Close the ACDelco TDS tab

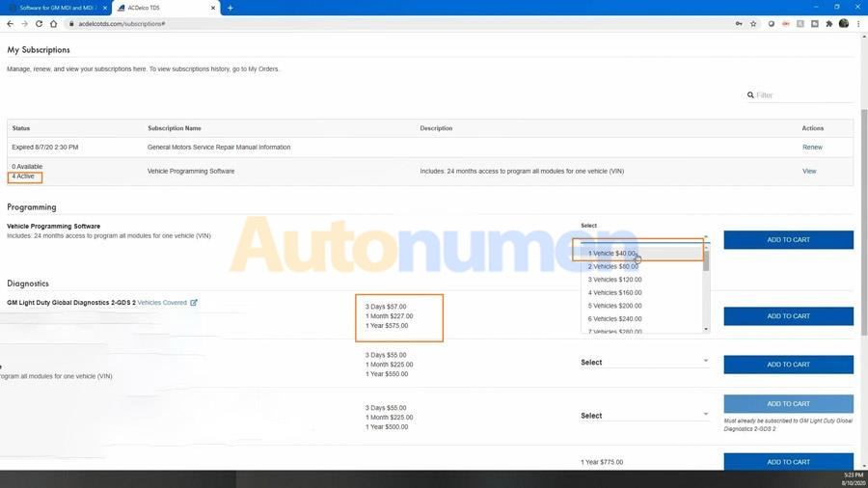click(x=213, y=8)
